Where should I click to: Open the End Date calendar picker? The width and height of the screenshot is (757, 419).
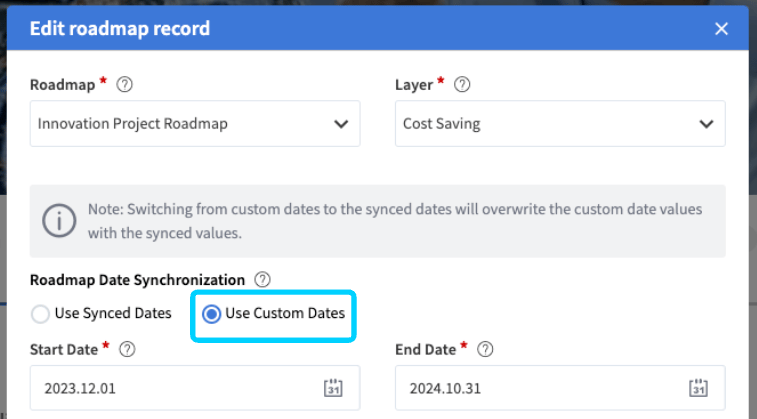coord(699,388)
